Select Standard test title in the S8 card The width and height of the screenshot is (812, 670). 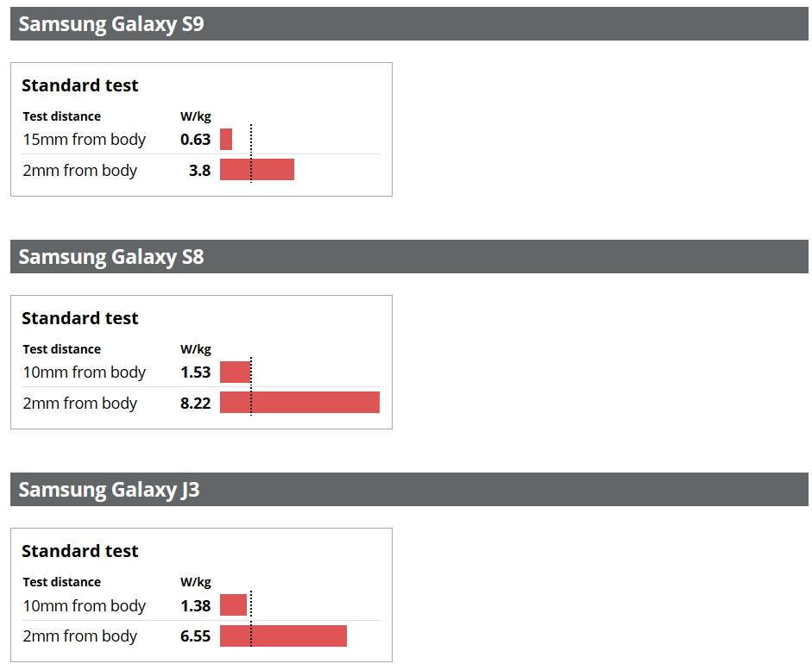pos(80,318)
